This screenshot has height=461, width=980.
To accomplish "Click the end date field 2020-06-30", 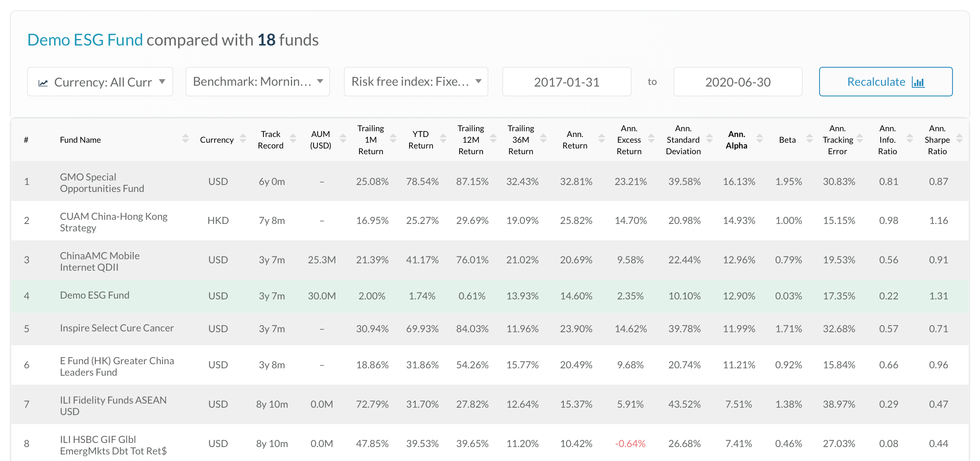I will [737, 82].
